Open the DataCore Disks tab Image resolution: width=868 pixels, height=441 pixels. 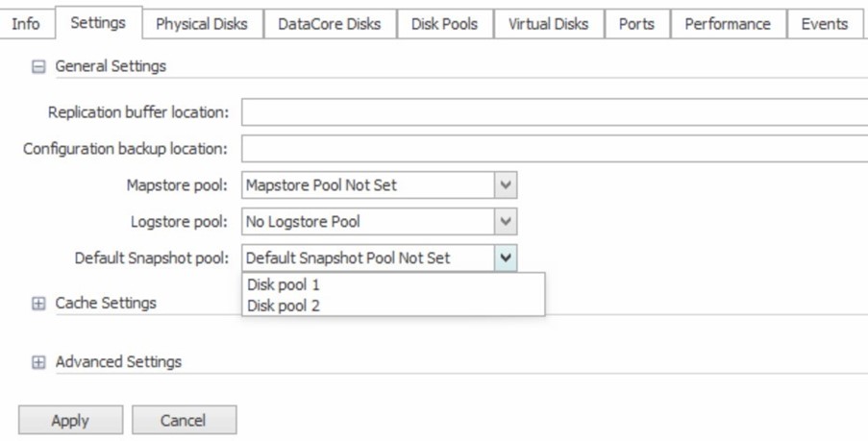tap(329, 24)
